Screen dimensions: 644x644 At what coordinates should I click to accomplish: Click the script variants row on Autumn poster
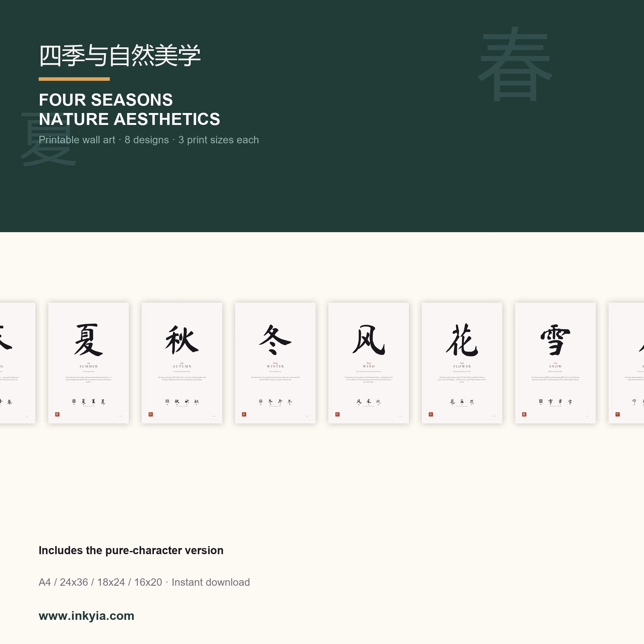click(x=182, y=402)
